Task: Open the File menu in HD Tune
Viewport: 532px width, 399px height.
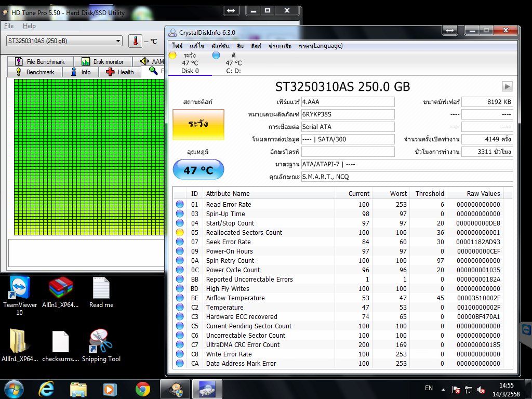Action: click(9, 26)
